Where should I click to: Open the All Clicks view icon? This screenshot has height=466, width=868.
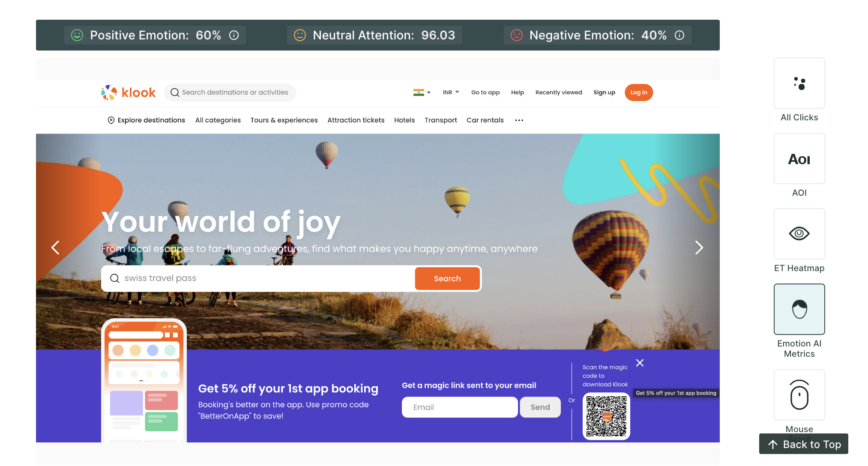pyautogui.click(x=799, y=83)
